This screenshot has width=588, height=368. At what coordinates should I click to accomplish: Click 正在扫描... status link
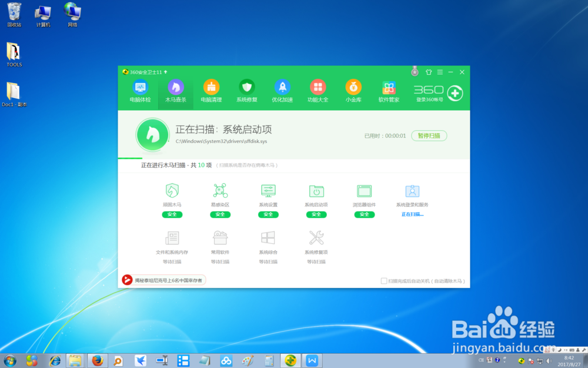pos(412,214)
